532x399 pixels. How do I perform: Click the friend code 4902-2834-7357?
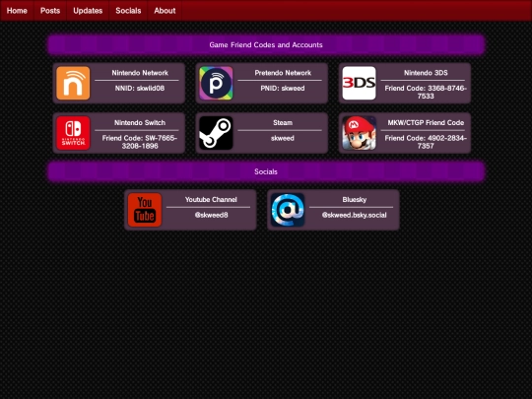point(426,142)
